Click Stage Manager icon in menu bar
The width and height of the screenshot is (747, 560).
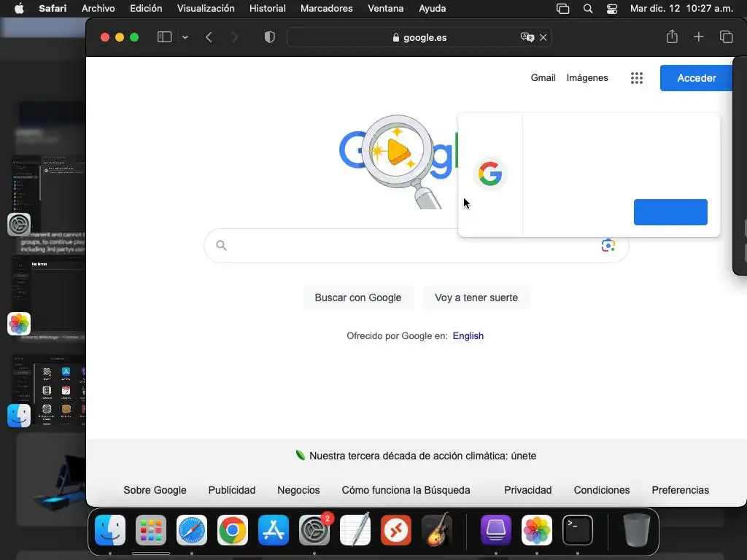[562, 9]
